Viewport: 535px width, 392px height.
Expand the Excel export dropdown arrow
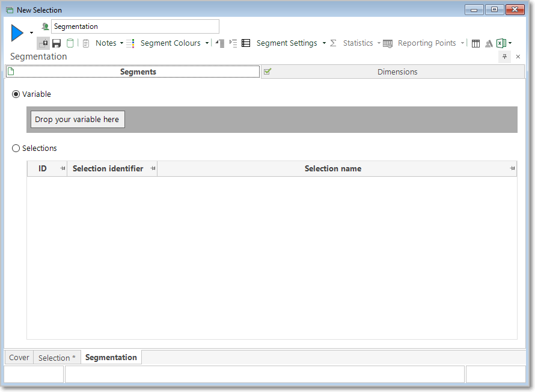(510, 43)
